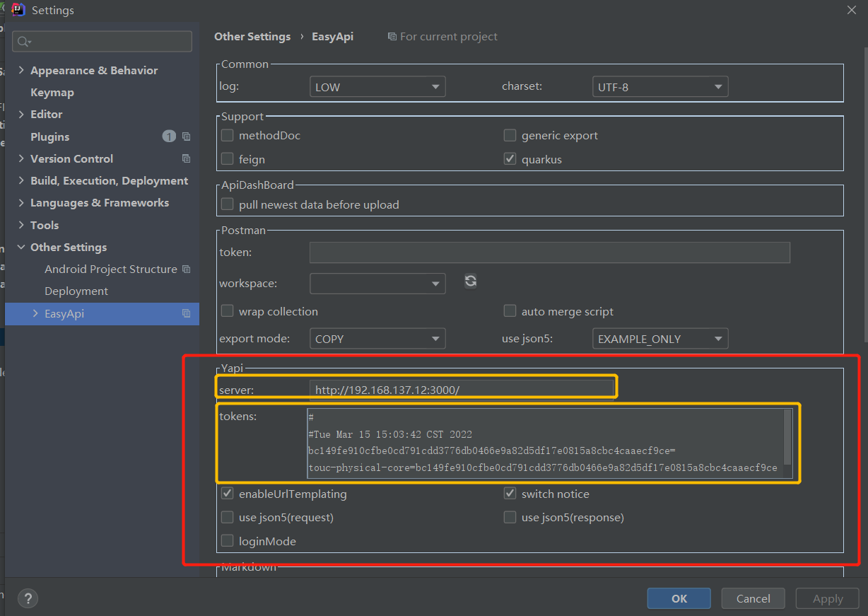Click the settings search field
The height and width of the screenshot is (616, 868).
point(102,42)
